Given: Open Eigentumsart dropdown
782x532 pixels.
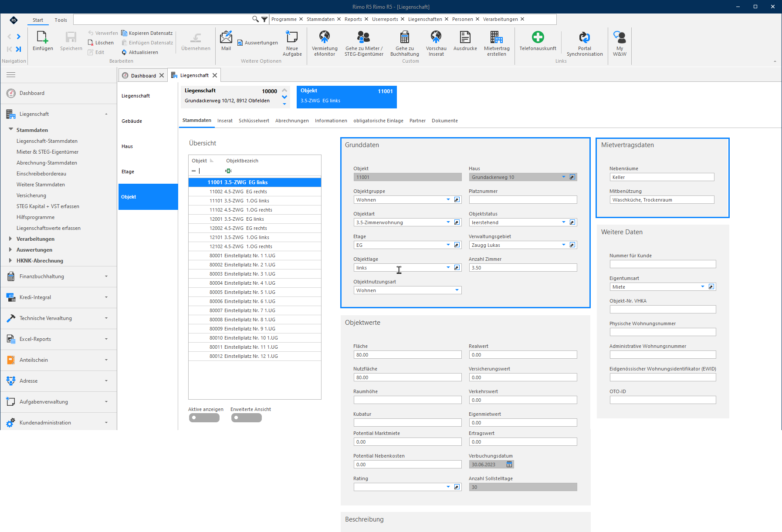Looking at the screenshot, I should pyautogui.click(x=703, y=287).
